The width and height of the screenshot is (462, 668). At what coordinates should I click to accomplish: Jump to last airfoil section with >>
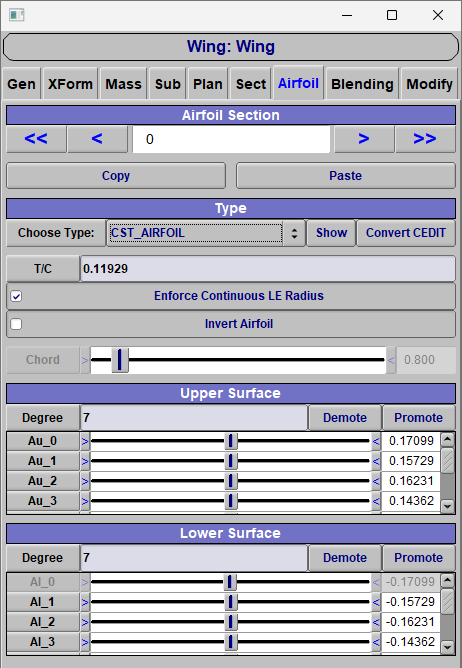click(425, 139)
